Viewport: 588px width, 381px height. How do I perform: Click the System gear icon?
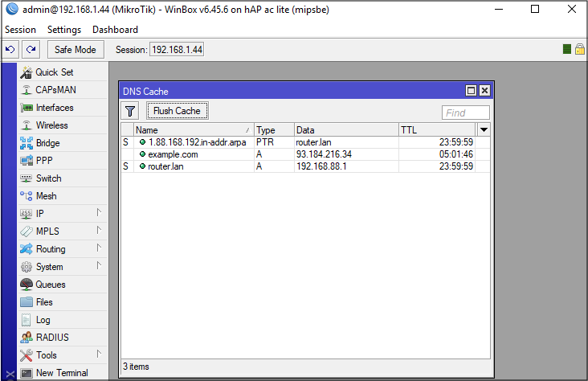click(27, 267)
